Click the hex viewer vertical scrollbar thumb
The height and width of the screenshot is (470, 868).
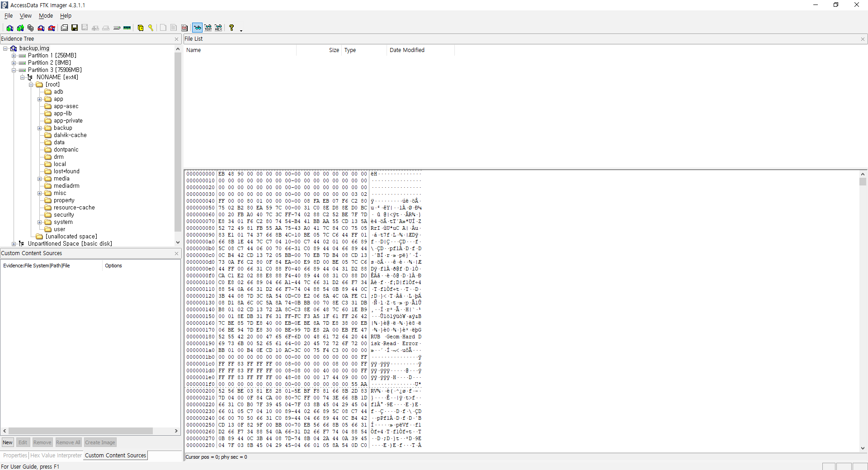(863, 181)
